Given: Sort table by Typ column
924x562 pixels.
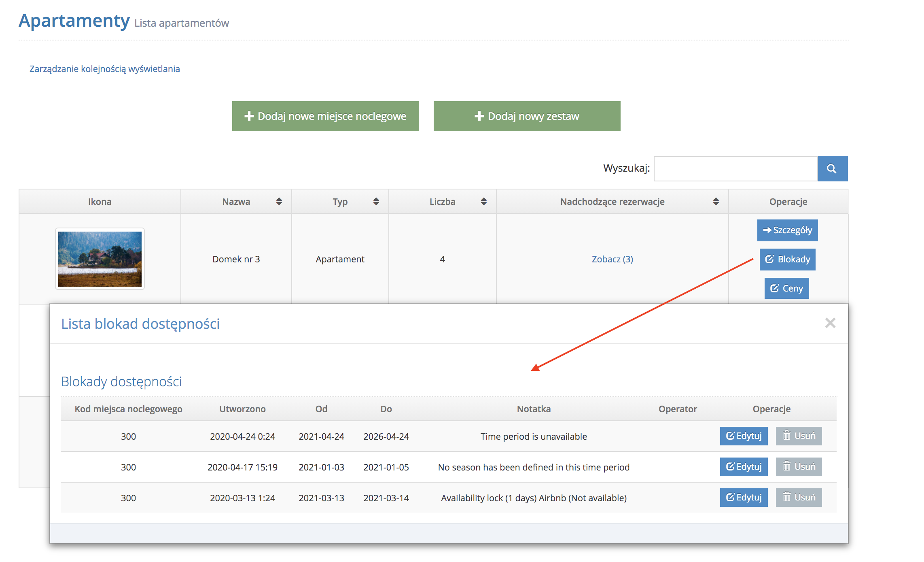Looking at the screenshot, I should 340,202.
